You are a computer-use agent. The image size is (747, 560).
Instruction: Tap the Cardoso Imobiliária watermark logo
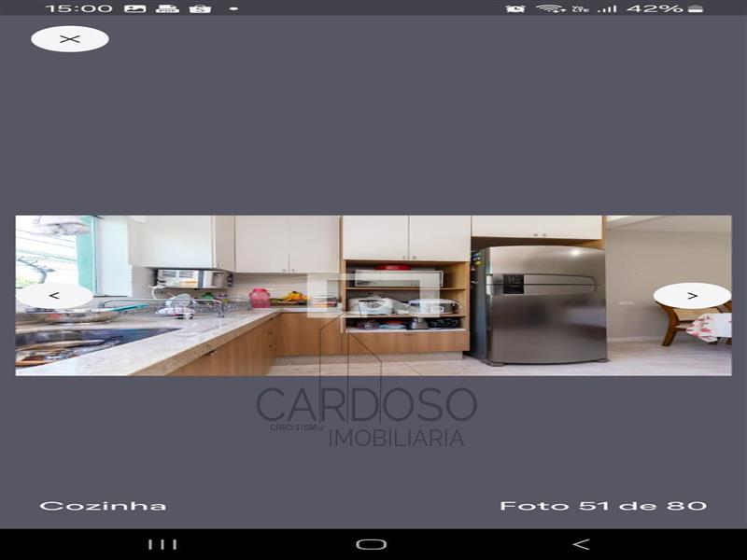tap(366, 415)
